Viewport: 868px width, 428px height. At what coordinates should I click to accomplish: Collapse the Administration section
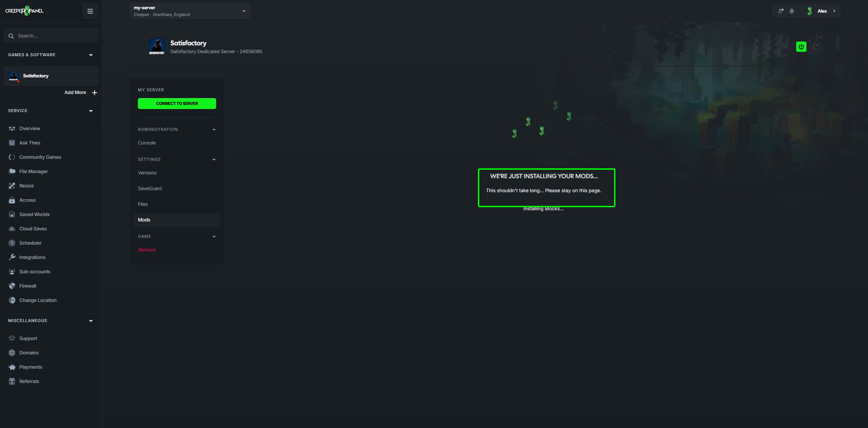pos(214,129)
